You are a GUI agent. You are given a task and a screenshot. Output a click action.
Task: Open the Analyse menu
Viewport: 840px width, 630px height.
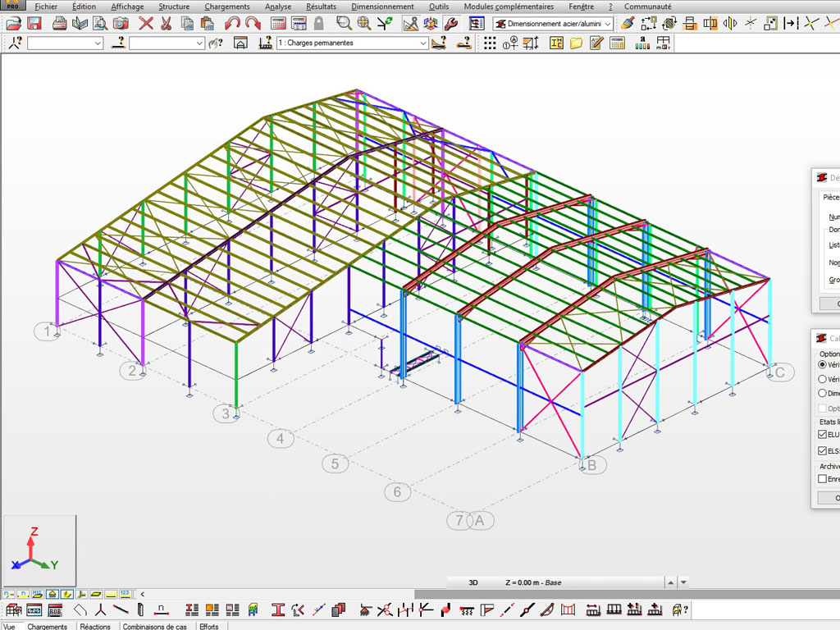pyautogui.click(x=277, y=7)
